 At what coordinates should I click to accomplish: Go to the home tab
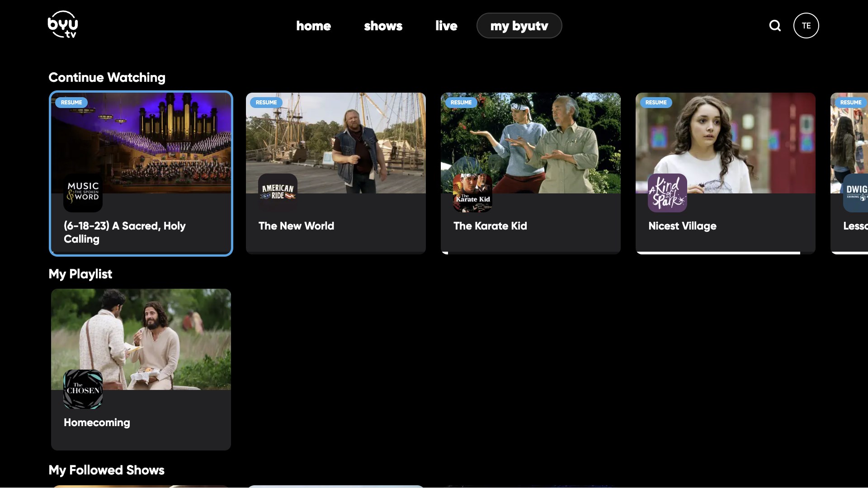point(313,26)
